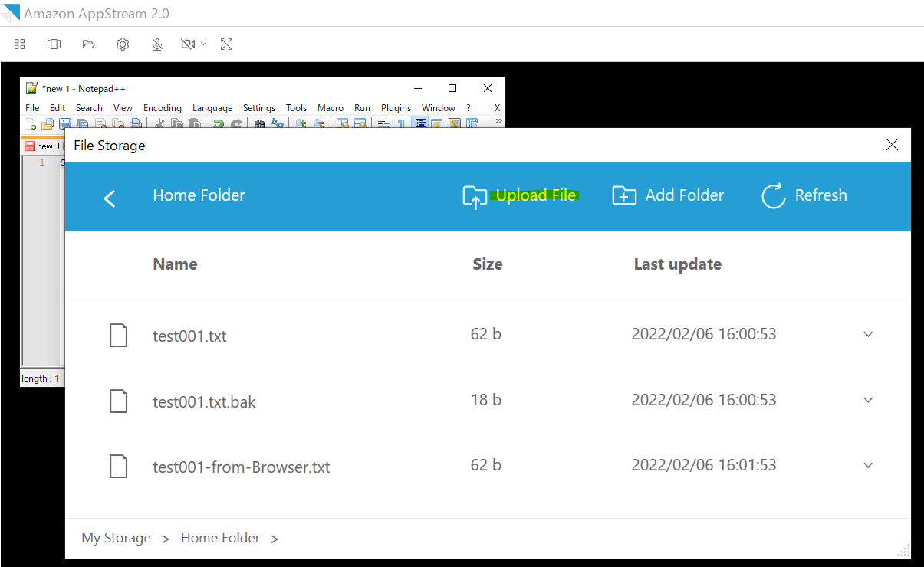The width and height of the screenshot is (924, 567).
Task: Open the switch windows icon in AppStream toolbar
Action: point(54,44)
